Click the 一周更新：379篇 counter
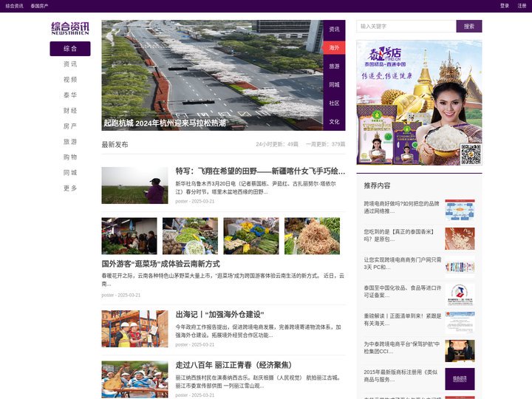Screen dimensions: 532x399 (x=325, y=144)
